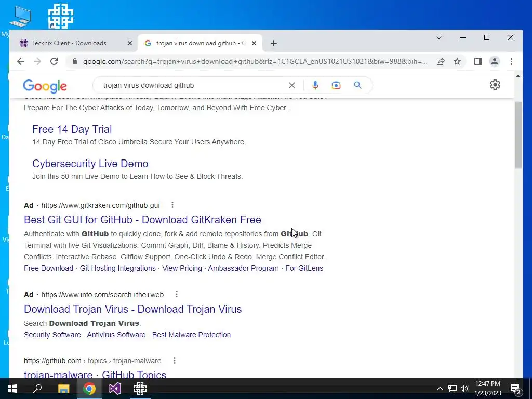Click the address bar URL

coord(255,61)
